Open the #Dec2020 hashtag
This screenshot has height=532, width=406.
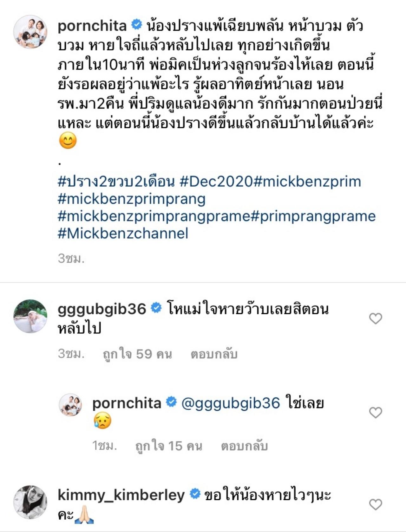click(216, 182)
